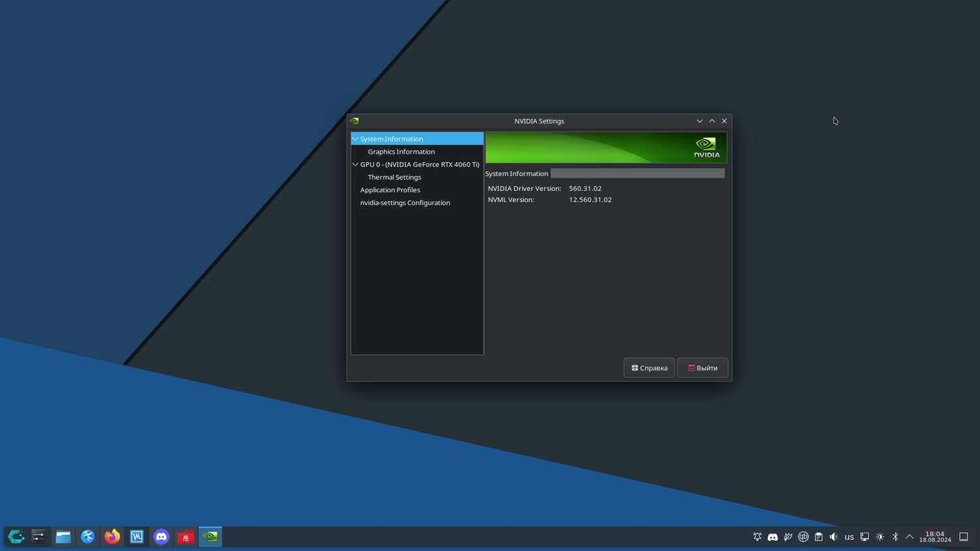Open the notifications bell in system tray
The image size is (980, 551).
coord(757,537)
